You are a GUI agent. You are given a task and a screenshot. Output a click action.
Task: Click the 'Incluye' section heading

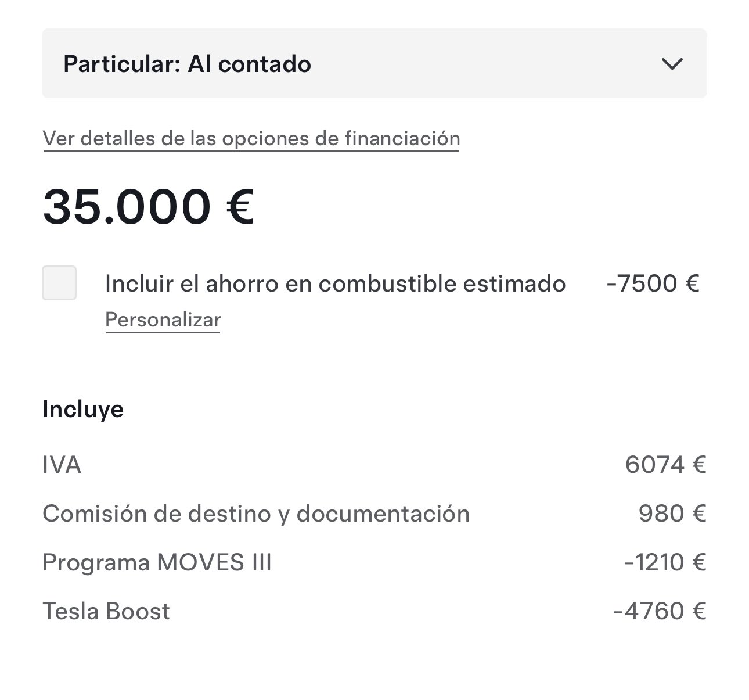(83, 409)
